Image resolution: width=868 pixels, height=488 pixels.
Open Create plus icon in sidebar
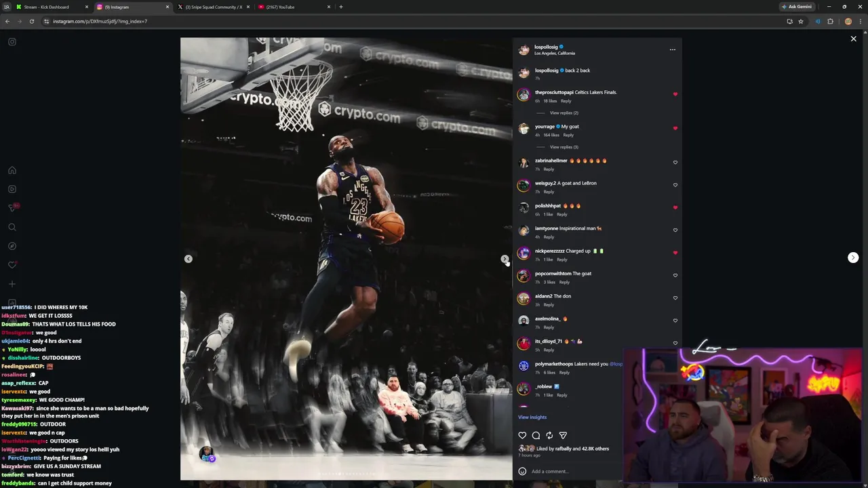click(12, 284)
